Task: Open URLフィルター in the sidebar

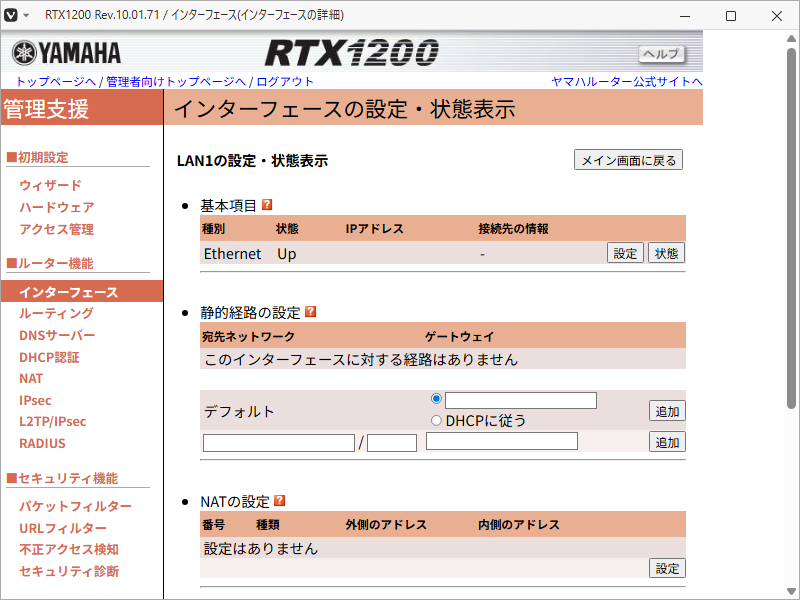Action: coord(63,528)
